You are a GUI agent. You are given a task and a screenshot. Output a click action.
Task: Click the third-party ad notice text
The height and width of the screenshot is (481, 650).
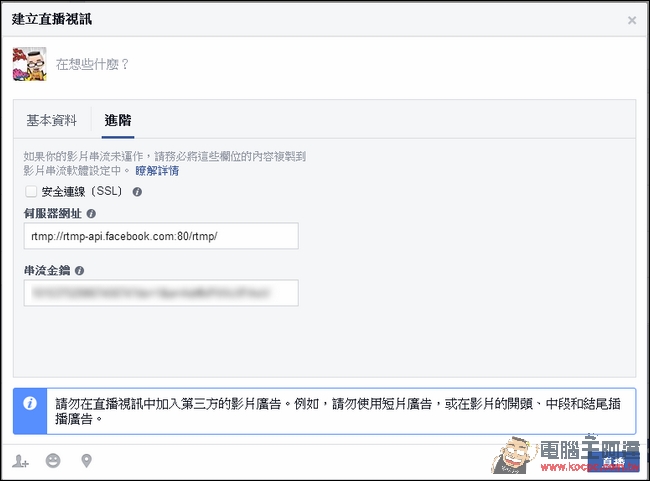coord(338,411)
